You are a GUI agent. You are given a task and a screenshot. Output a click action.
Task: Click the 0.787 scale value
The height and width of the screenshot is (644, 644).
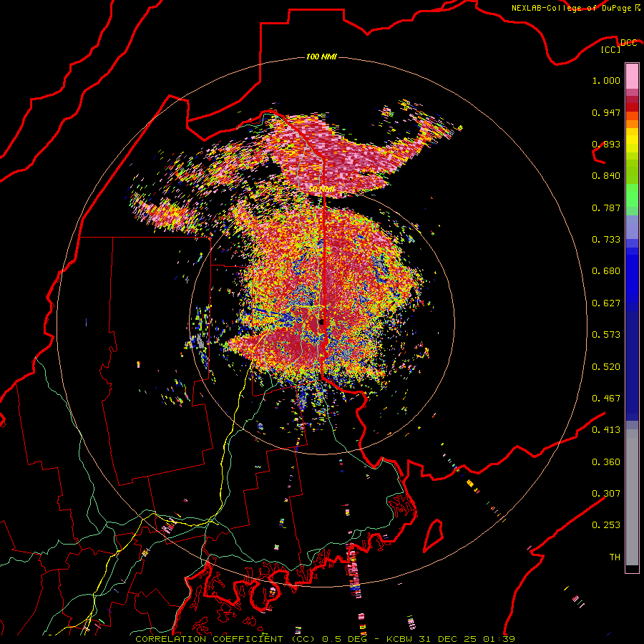(606, 208)
